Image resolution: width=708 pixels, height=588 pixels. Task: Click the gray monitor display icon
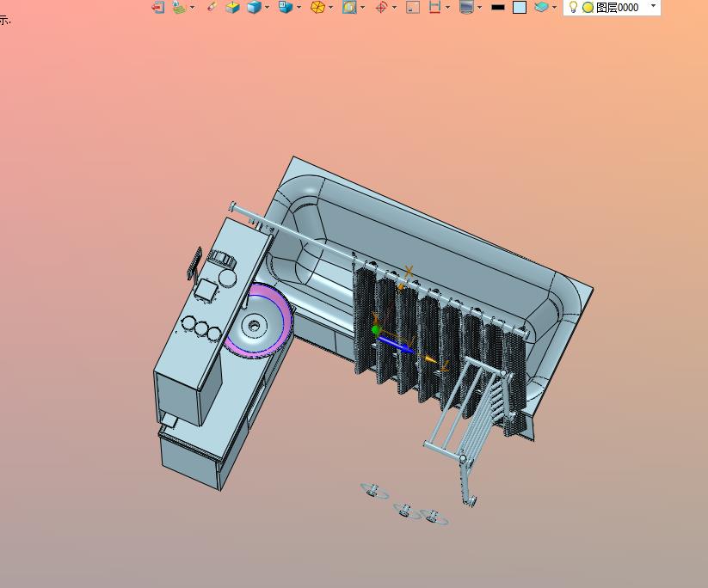click(466, 7)
